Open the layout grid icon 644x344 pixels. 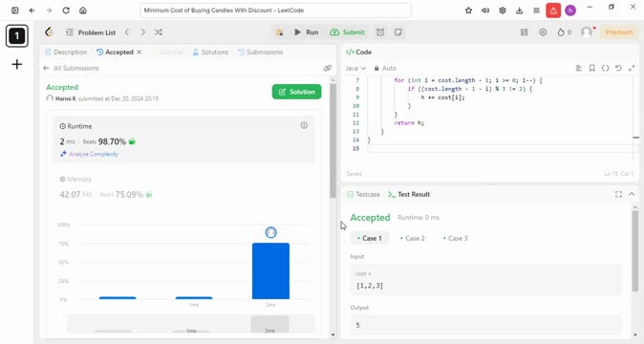pyautogui.click(x=524, y=32)
